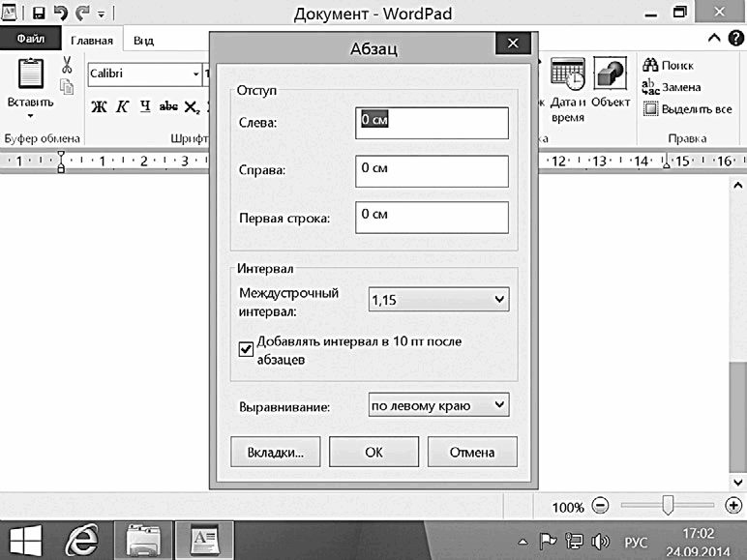The height and width of the screenshot is (560, 747).
Task: Open the Выравнивание alignment dropdown
Action: (438, 405)
